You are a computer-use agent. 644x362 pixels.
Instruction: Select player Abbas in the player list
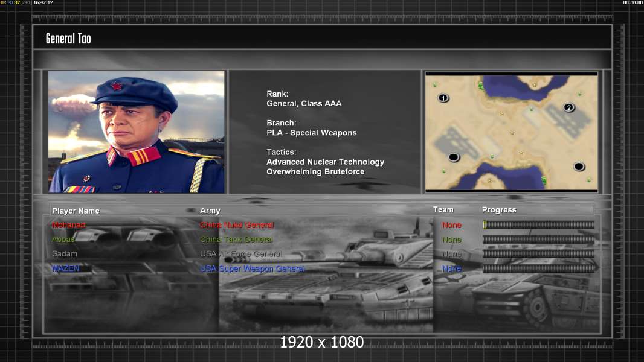63,240
